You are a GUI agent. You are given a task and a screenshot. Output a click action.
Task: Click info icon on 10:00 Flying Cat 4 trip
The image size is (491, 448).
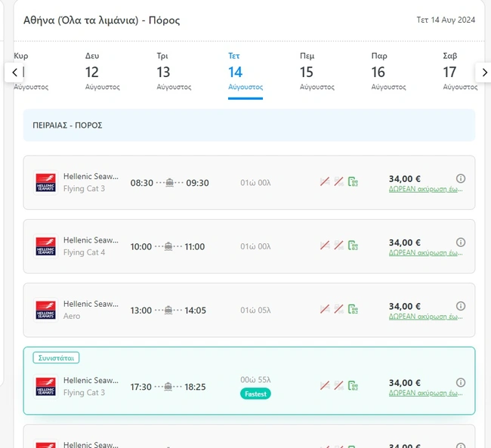coord(461,242)
